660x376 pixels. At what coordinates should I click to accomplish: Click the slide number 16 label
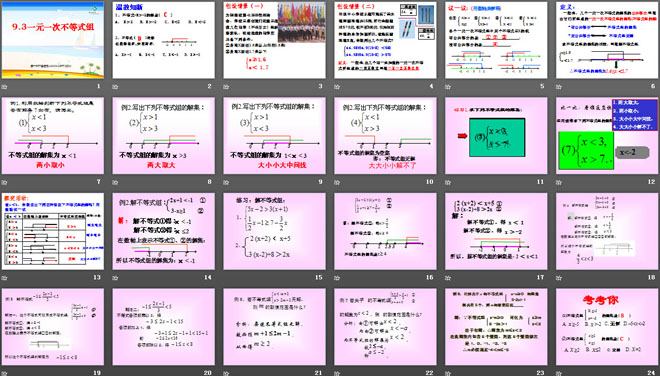429,277
